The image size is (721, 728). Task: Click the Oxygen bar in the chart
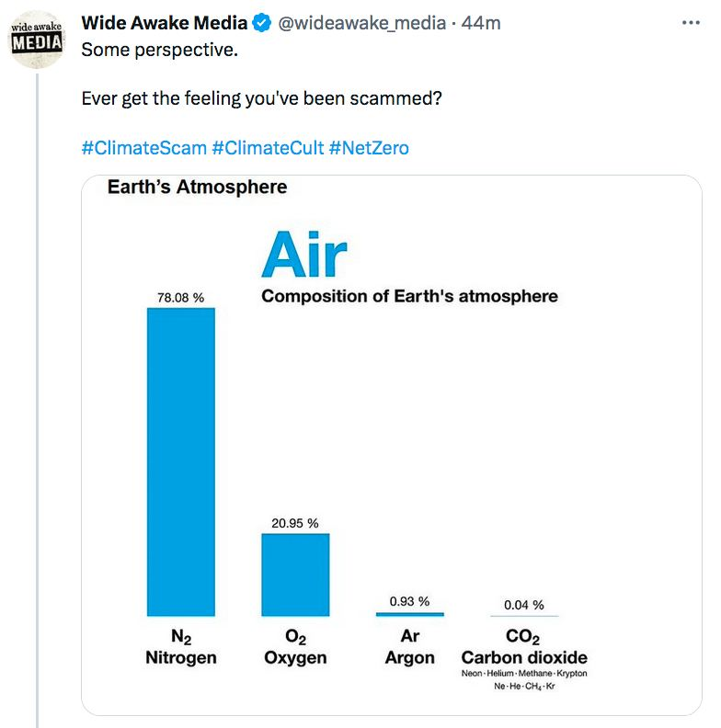click(295, 574)
